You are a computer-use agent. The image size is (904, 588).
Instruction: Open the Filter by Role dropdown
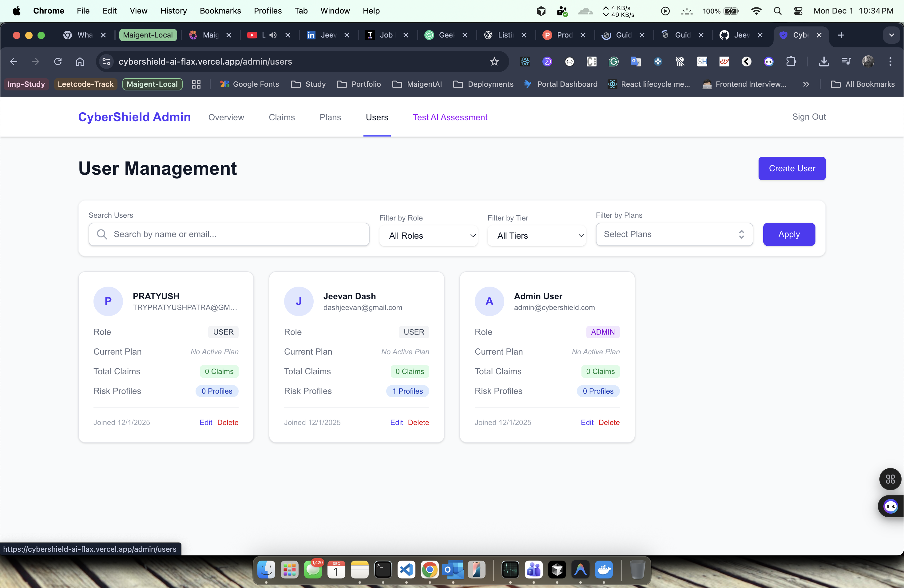point(428,236)
